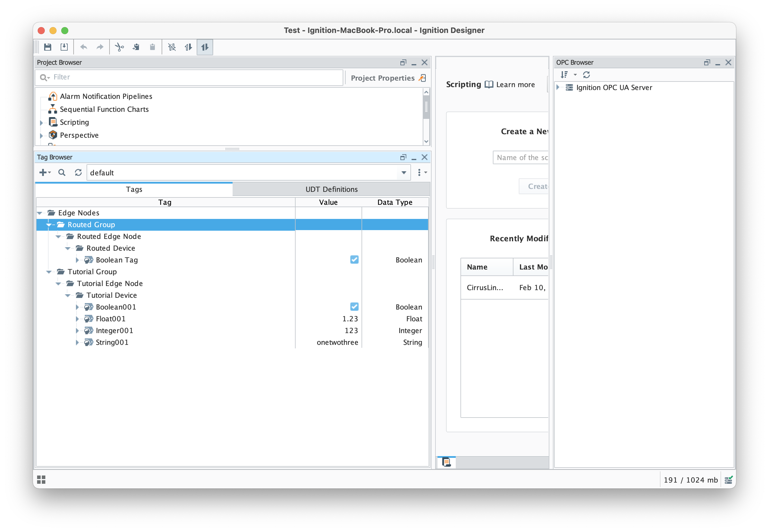
Task: Click the Cut scissors toolbar icon
Action: (119, 47)
